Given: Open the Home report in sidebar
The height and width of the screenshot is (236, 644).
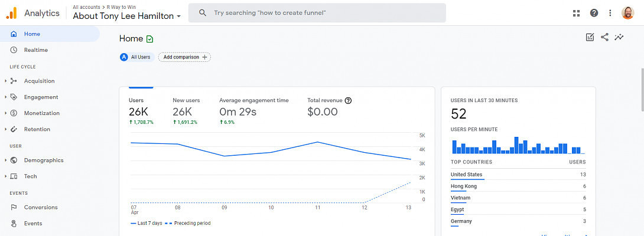Looking at the screenshot, I should point(50,34).
